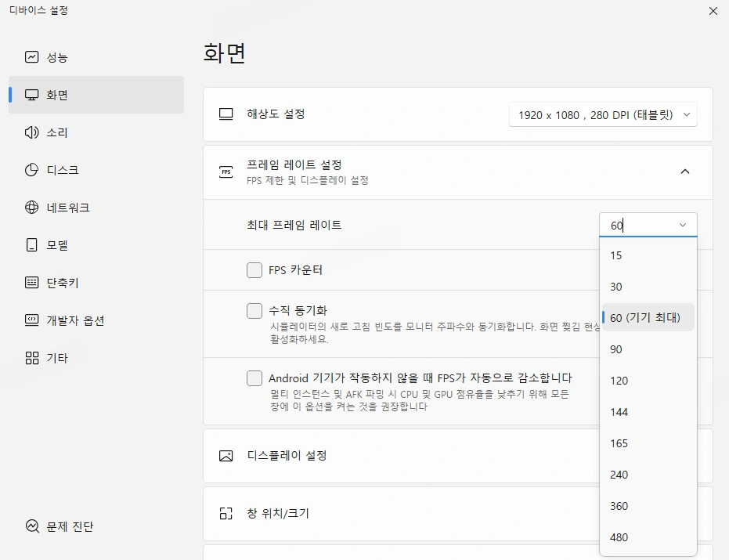Click the 소리 speaker icon
The height and width of the screenshot is (560, 729).
[x=31, y=132]
